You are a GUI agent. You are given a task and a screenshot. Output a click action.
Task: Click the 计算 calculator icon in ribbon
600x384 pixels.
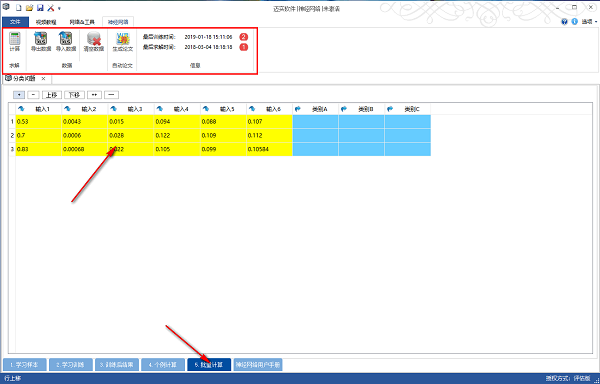point(15,39)
